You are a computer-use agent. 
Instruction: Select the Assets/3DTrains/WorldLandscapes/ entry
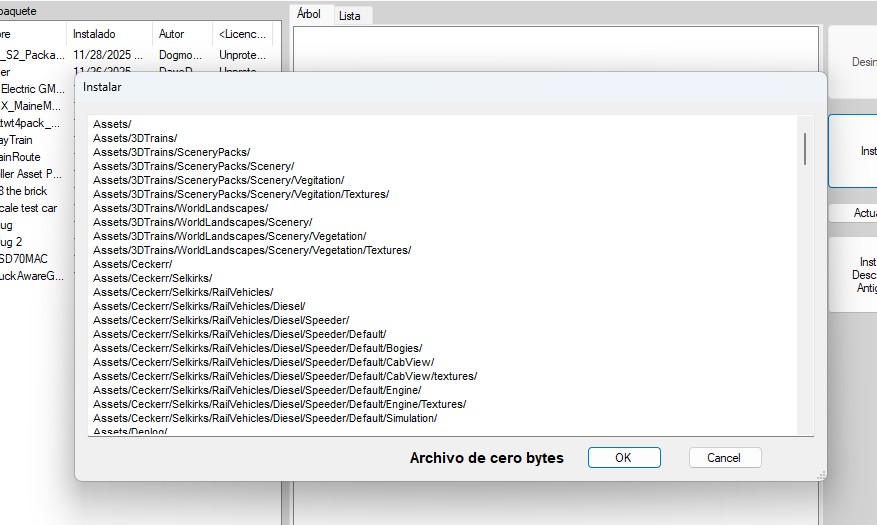181,208
